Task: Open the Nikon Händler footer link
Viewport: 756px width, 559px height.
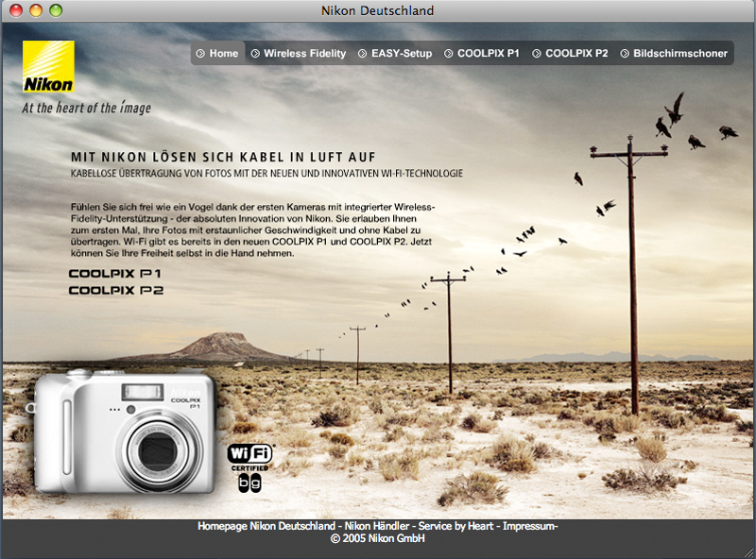Action: (x=377, y=526)
